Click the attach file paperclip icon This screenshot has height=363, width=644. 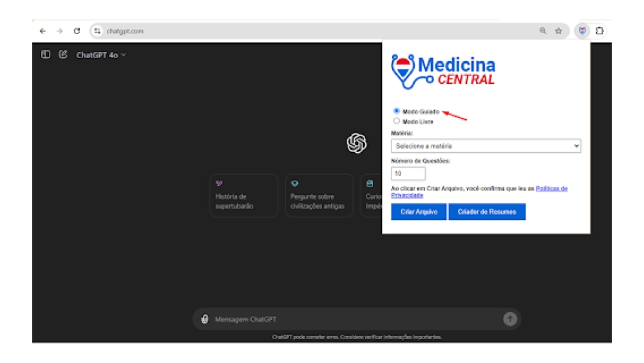(205, 319)
